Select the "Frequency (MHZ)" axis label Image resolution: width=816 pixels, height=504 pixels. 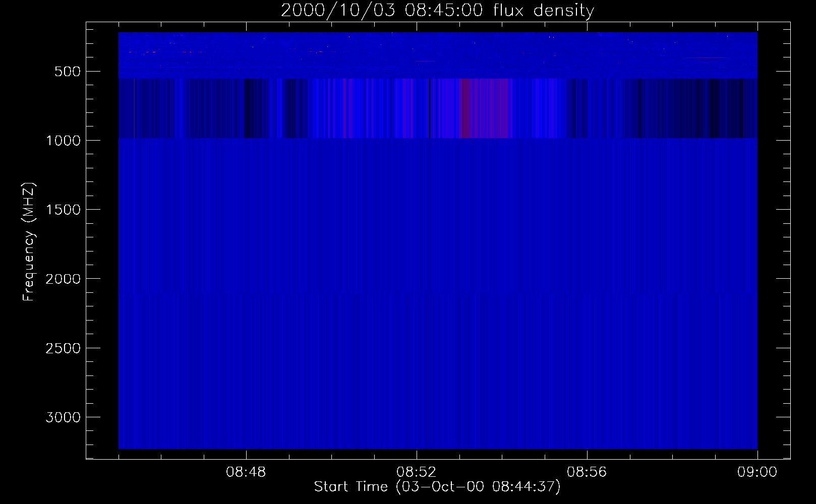tap(29, 242)
